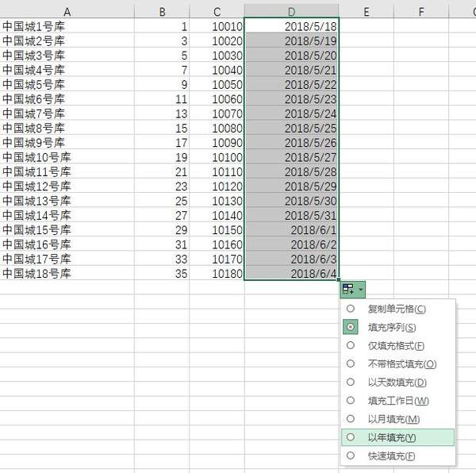Choose 仅填充格式(F) fill option

pos(397,345)
